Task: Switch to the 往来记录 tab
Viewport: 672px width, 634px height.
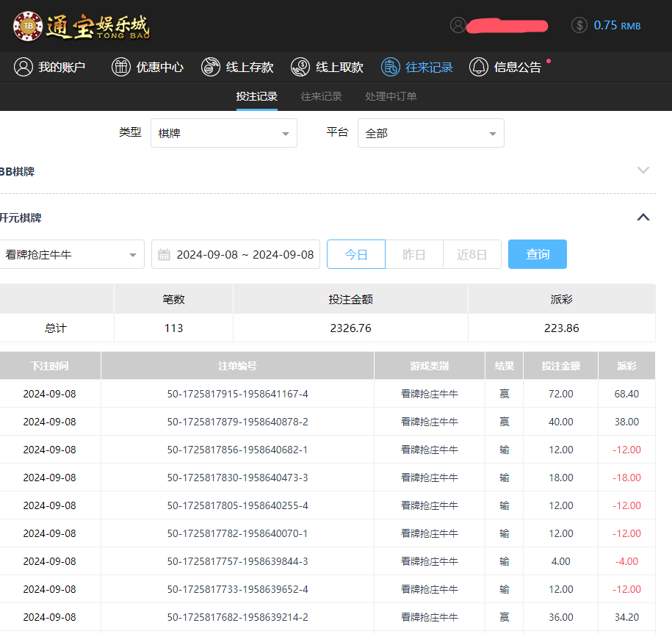Action: pyautogui.click(x=322, y=96)
